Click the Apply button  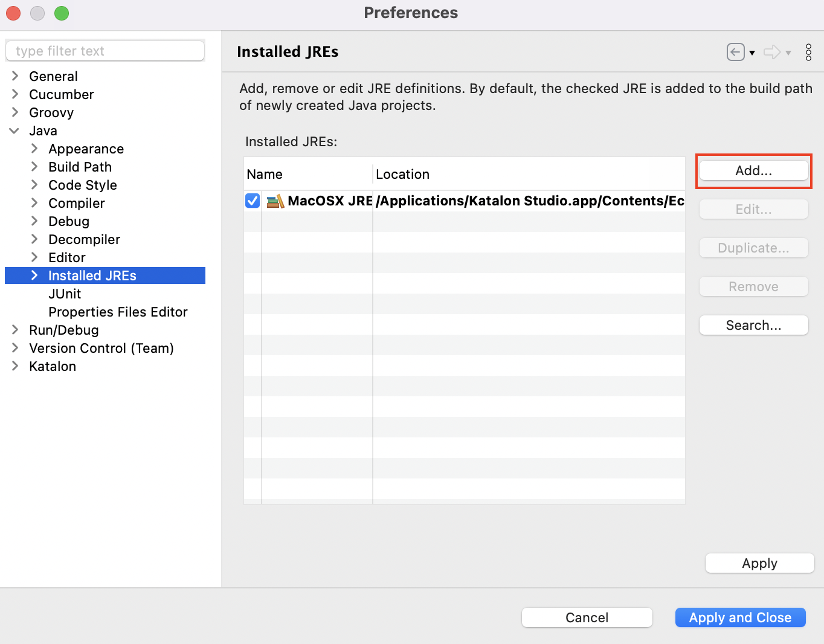(x=759, y=563)
